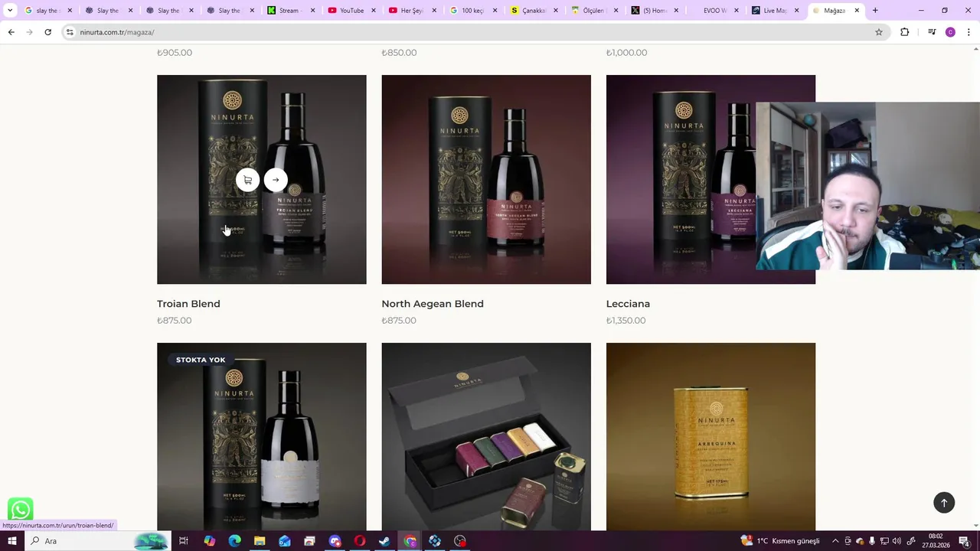Launch Copilot from taskbar

coord(209,541)
